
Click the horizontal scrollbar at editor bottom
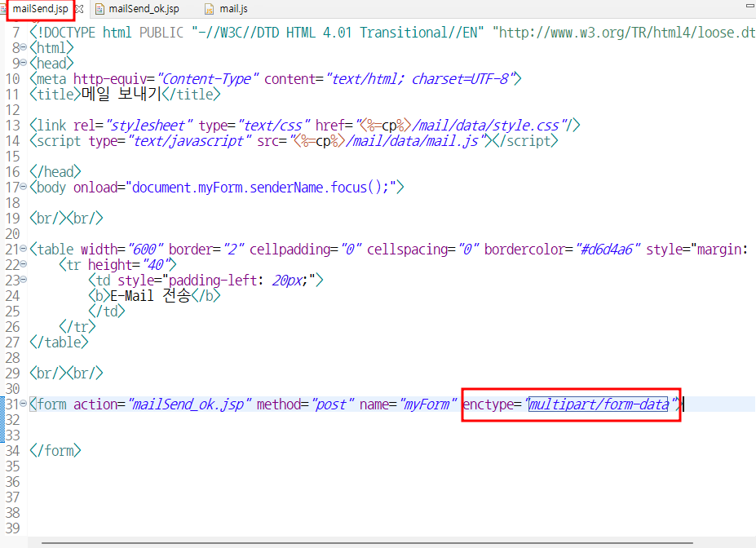366,543
